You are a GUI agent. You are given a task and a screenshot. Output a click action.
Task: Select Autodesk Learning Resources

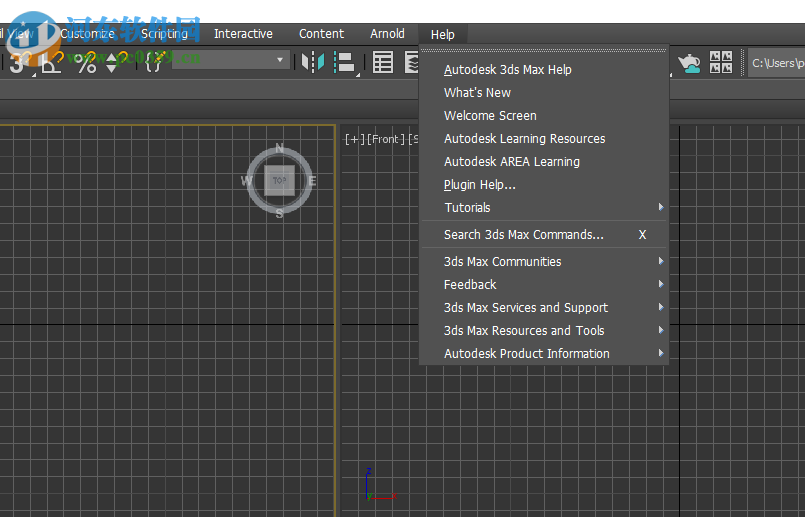point(544,139)
